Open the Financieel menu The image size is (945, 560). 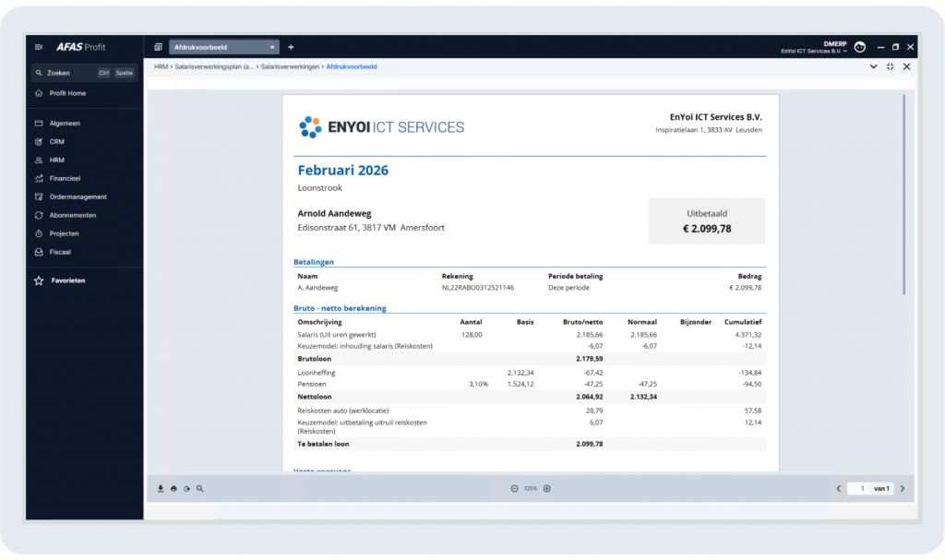tap(65, 178)
